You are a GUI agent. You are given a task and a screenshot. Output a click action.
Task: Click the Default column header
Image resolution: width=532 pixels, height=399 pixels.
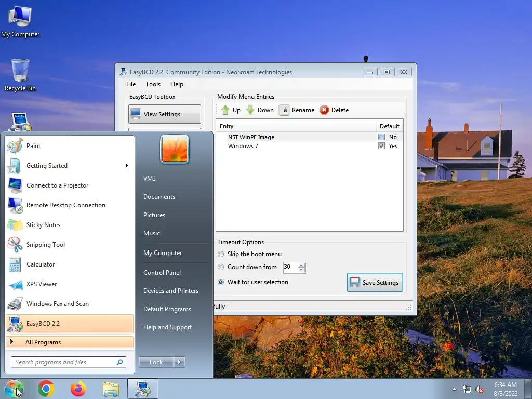[390, 126]
